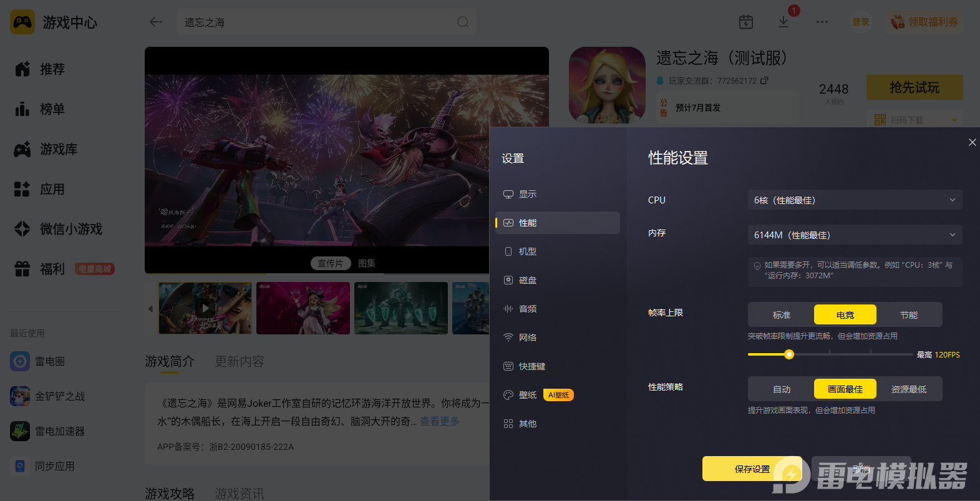Click the 保存设置 save settings button
The width and height of the screenshot is (980, 501).
pos(752,469)
